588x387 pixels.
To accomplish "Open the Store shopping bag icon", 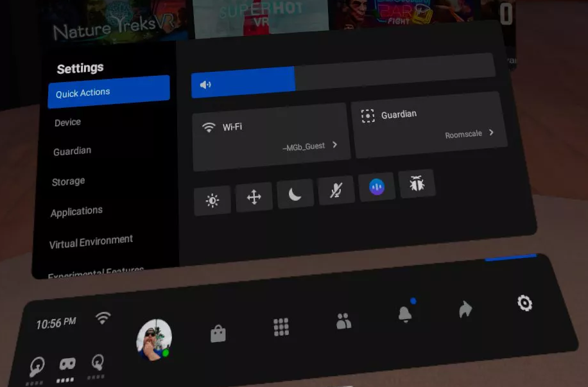I will pos(218,333).
